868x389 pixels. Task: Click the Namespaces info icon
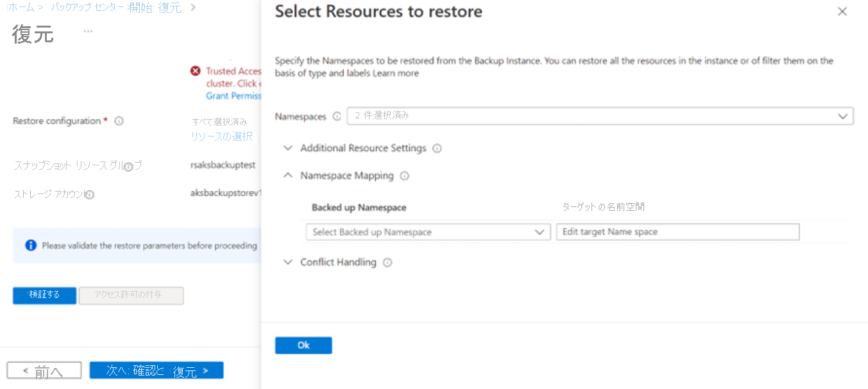click(337, 117)
